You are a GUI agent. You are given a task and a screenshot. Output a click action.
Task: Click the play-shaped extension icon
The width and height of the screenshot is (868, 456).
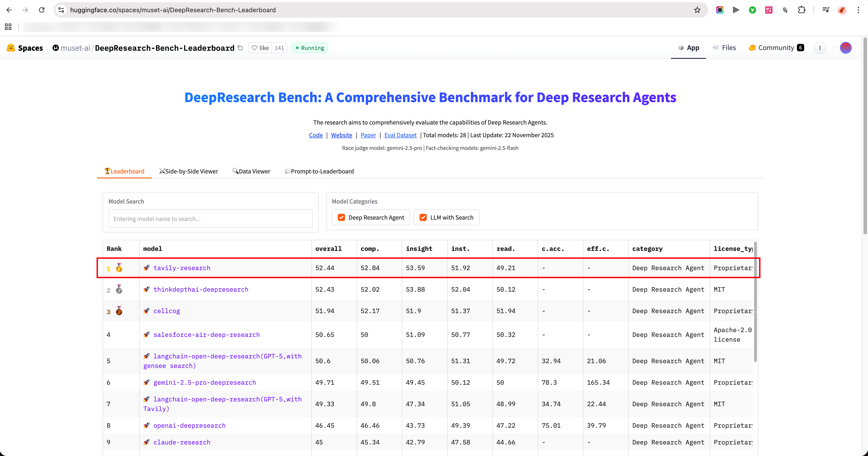(x=736, y=10)
